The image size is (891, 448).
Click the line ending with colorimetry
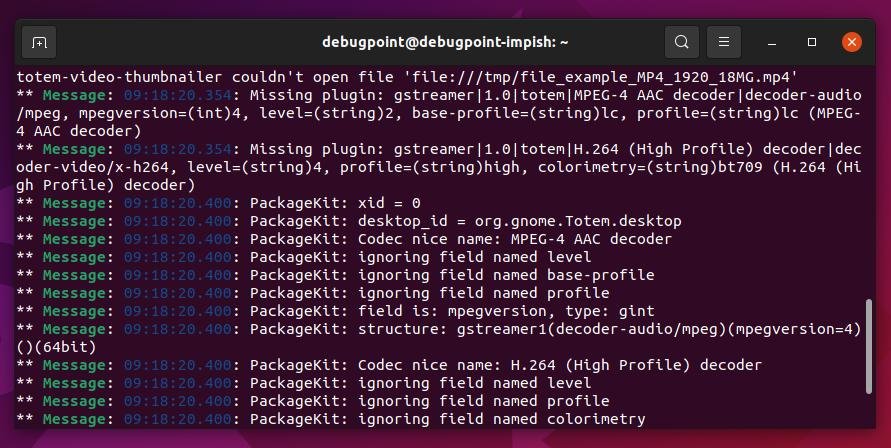[331, 419]
